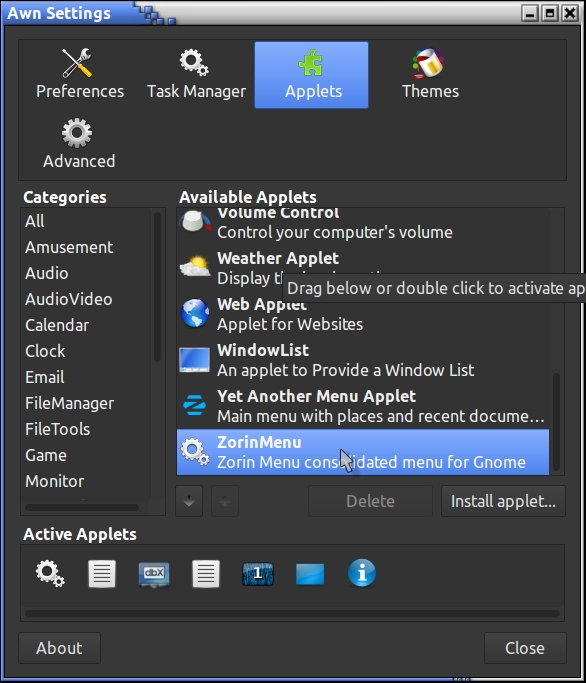Viewport: 586px width, 683px height.
Task: Minimize the Awn Settings window
Action: tap(530, 14)
